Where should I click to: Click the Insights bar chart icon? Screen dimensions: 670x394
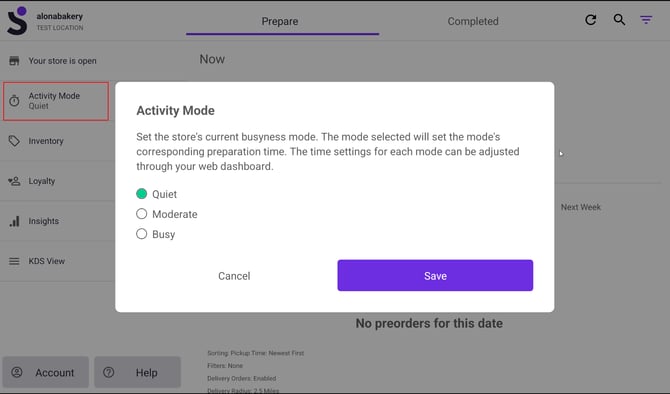pyautogui.click(x=14, y=221)
